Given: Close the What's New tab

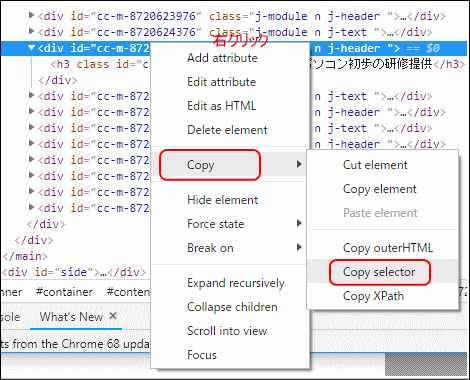Looking at the screenshot, I should click(113, 316).
